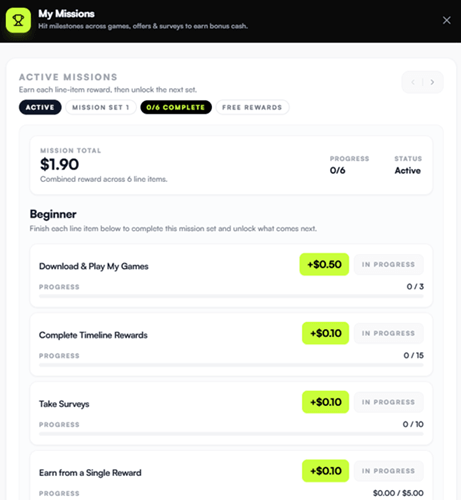The height and width of the screenshot is (500, 461).
Task: Click the +$0.50 reward badge
Action: [x=324, y=264]
